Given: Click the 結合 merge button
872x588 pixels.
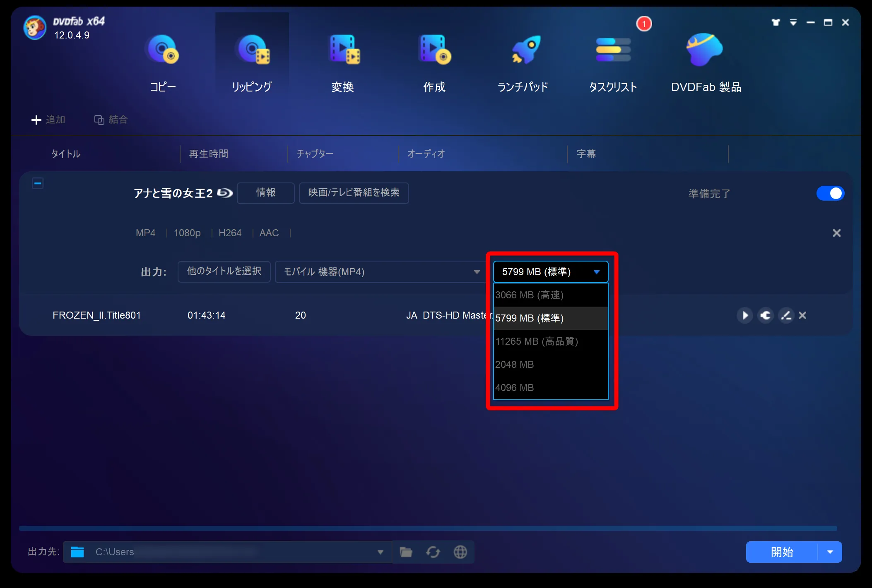Looking at the screenshot, I should [111, 120].
